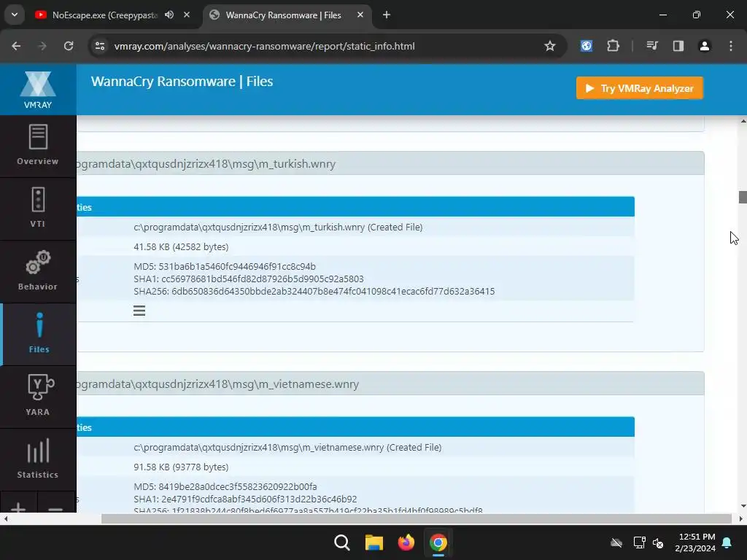The height and width of the screenshot is (560, 747).
Task: Open the Extensions puzzle icon
Action: 613,46
